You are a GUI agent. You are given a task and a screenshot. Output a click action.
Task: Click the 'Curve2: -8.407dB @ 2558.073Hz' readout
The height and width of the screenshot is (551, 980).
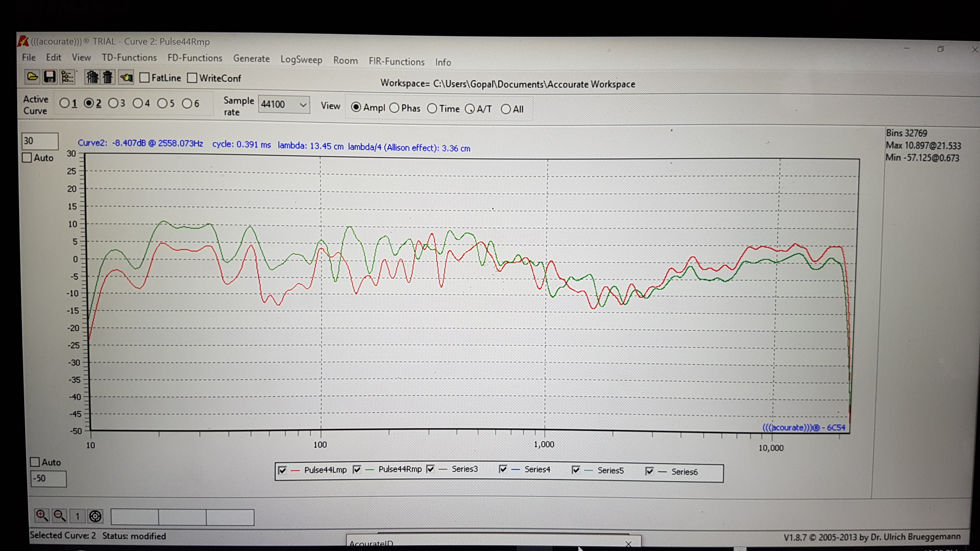pyautogui.click(x=140, y=143)
